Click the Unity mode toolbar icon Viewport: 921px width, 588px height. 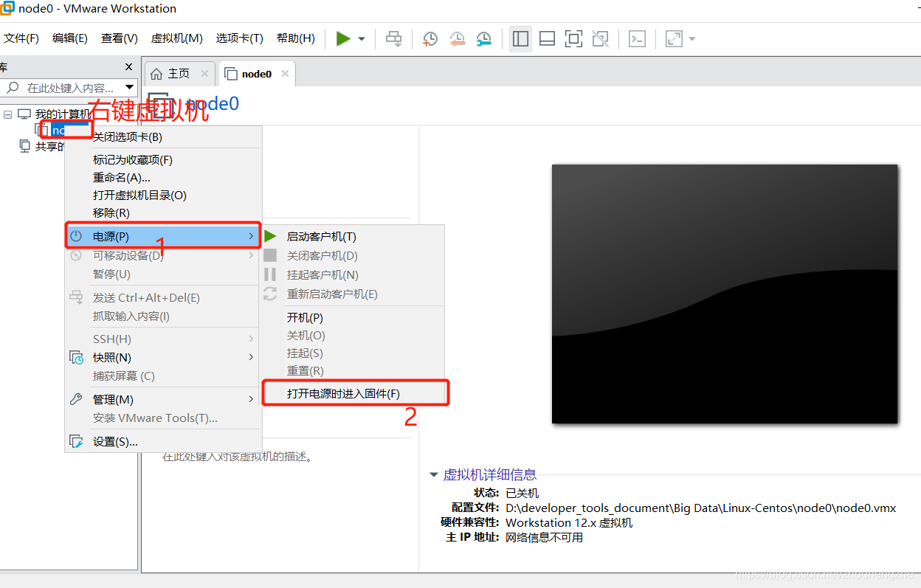tap(601, 38)
